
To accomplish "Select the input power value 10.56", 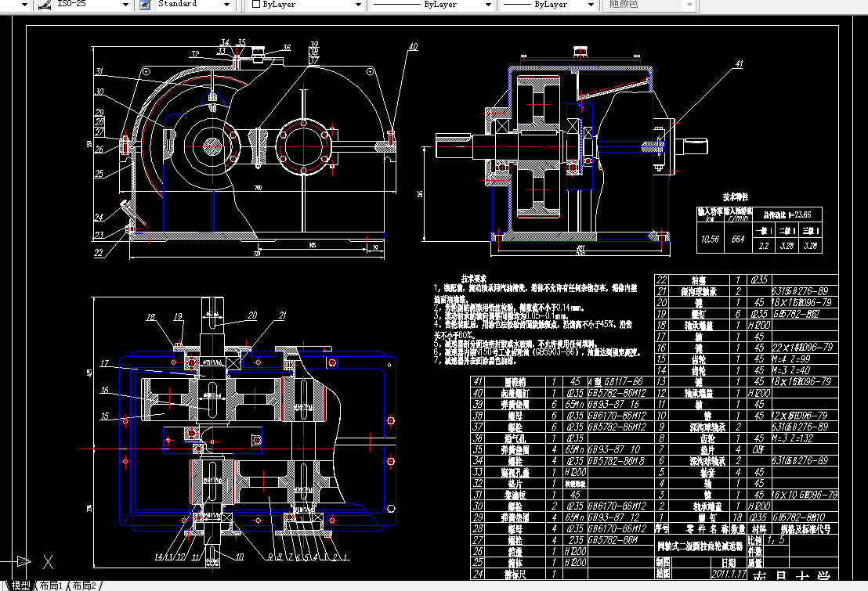I will [x=710, y=239].
